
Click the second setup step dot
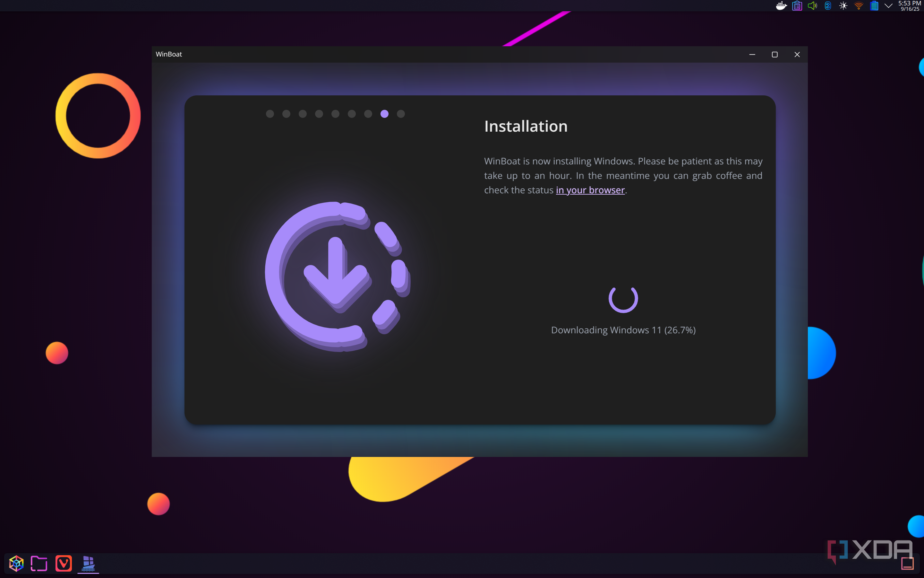(287, 114)
